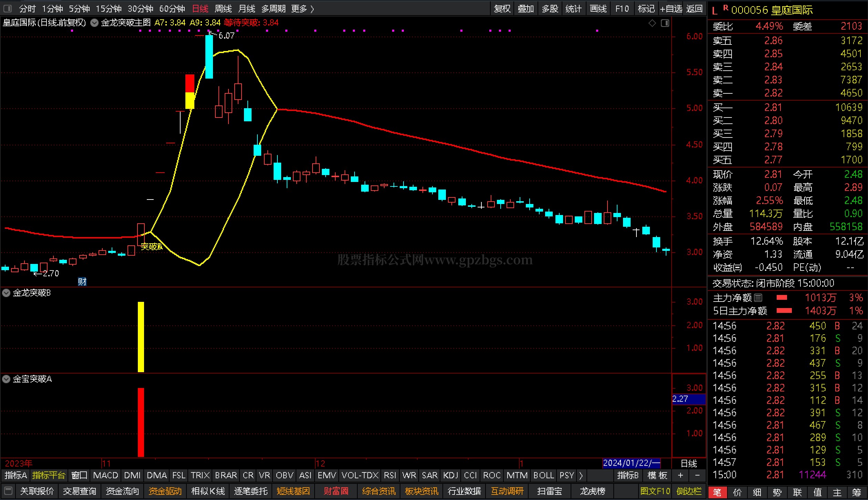Click the 叠加 overlay button
868x500 pixels.
pyautogui.click(x=526, y=9)
